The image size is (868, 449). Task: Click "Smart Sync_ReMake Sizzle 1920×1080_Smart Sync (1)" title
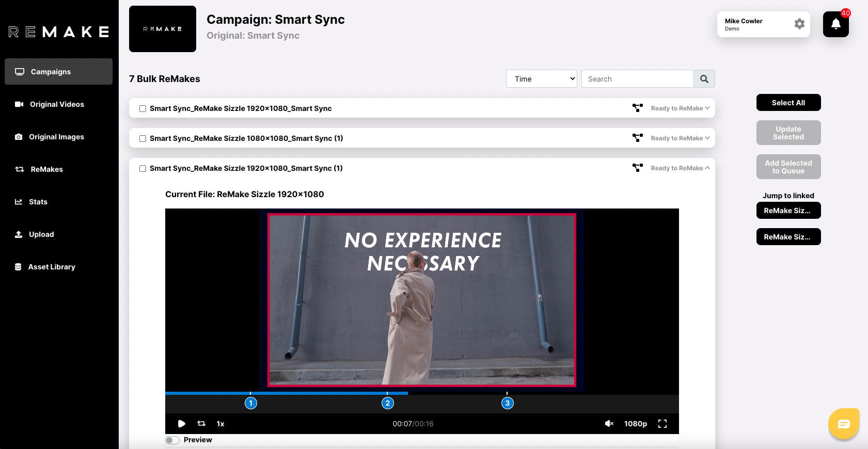point(246,168)
